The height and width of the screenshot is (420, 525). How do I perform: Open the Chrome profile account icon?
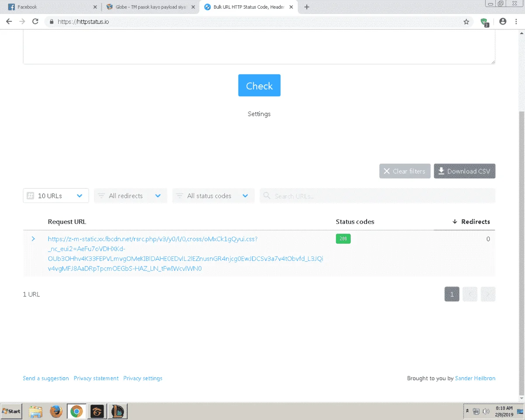pyautogui.click(x=503, y=21)
